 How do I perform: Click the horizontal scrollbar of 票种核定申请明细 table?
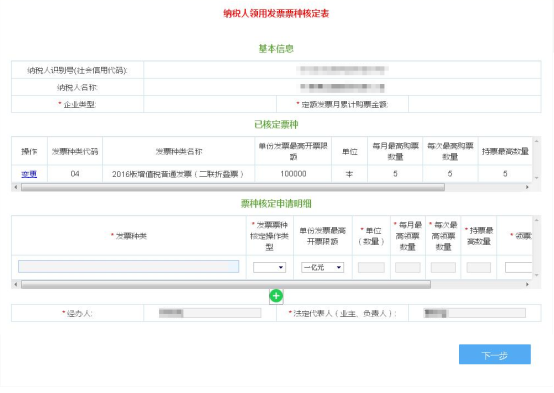[226, 284]
